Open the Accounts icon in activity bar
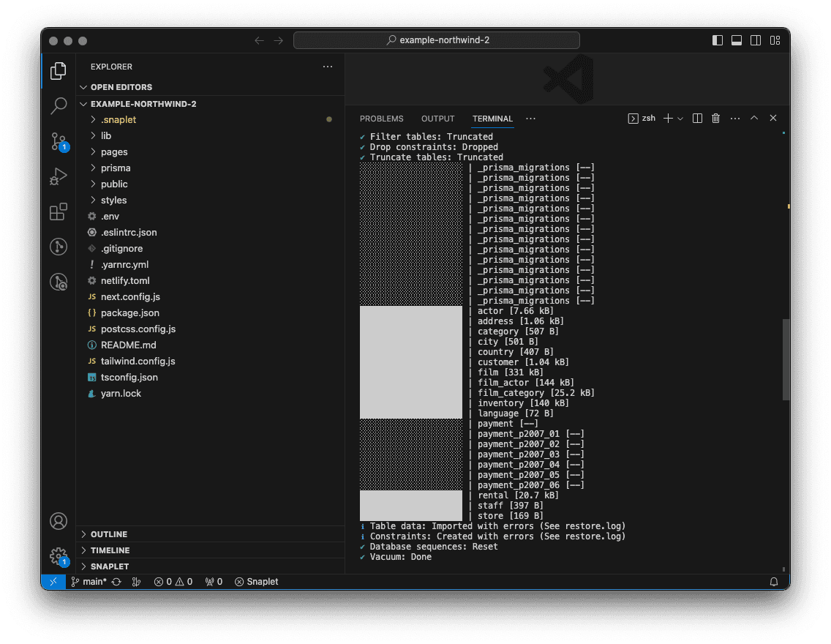831x644 pixels. coord(59,521)
